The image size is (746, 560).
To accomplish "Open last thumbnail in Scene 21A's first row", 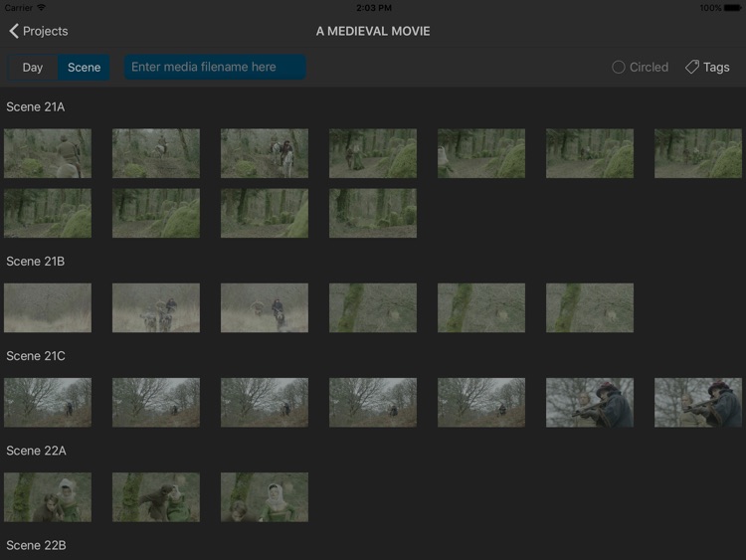I will [698, 153].
